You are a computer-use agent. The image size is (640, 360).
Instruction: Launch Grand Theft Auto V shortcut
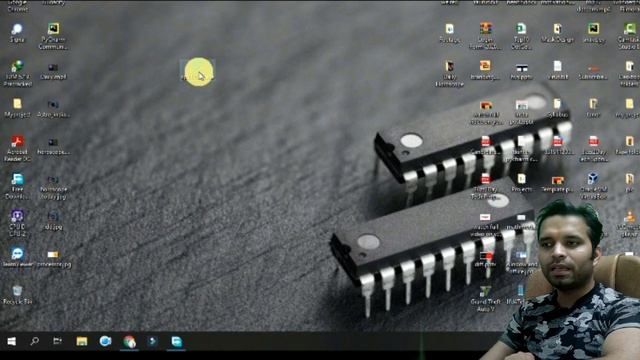[485, 298]
